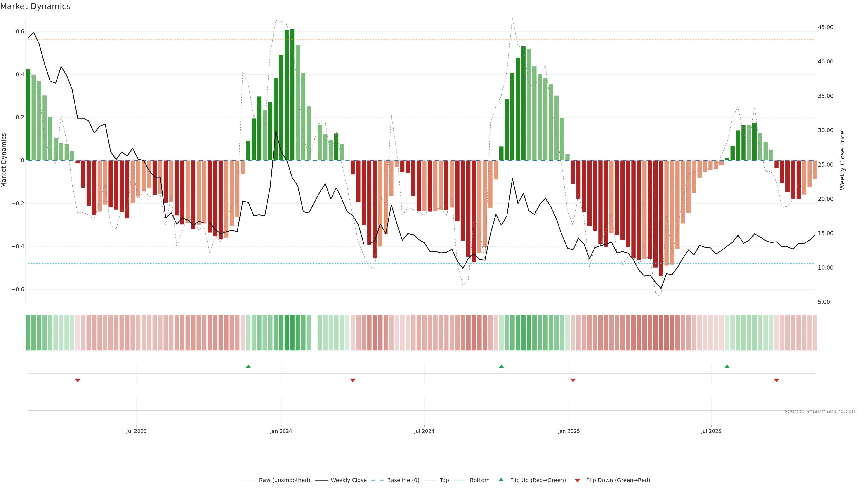The image size is (868, 488).
Task: Click the Market Dynamics chart title
Action: pos(35,6)
